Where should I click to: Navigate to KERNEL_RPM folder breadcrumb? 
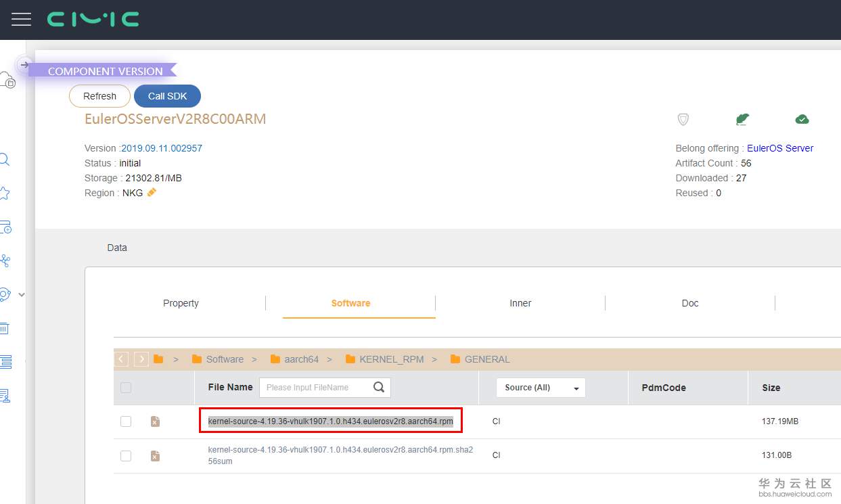(x=384, y=359)
